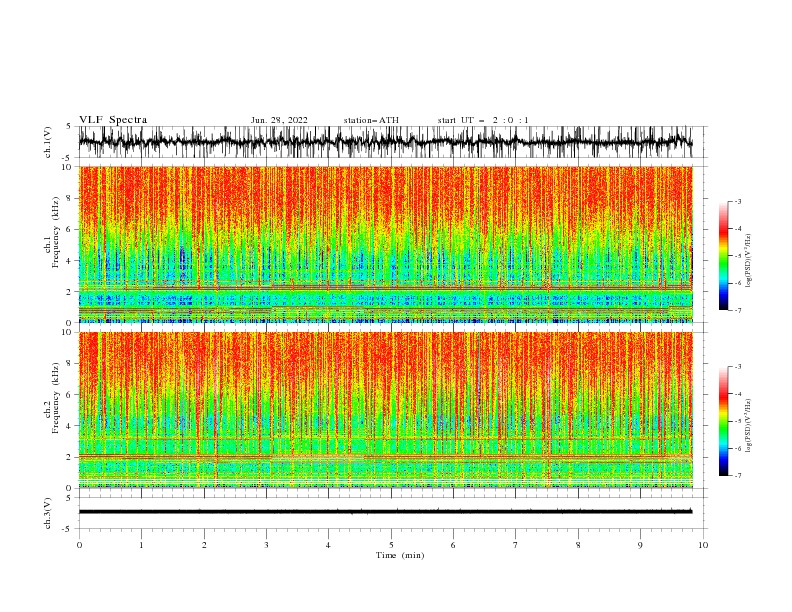Click the time axis tick label "1"
Viewport: 792px width, 612px height.
141,545
